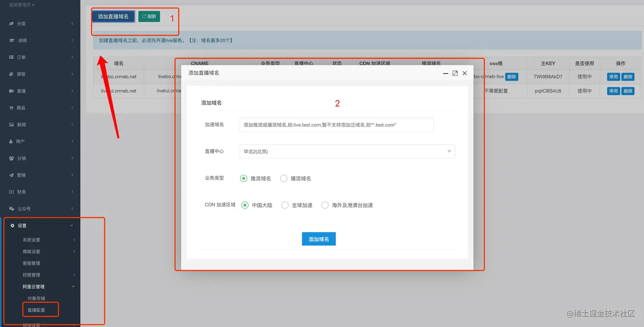The width and height of the screenshot is (644, 327).
Task: Open the 直播中心 dropdown showing 华北2(北京)
Action: [347, 151]
